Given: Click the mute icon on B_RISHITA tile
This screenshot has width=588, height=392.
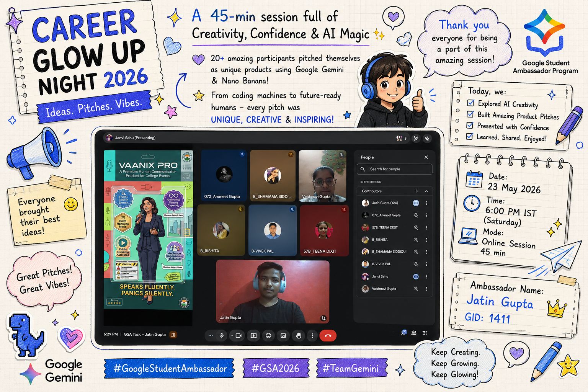Looking at the screenshot, I should pos(240,209).
